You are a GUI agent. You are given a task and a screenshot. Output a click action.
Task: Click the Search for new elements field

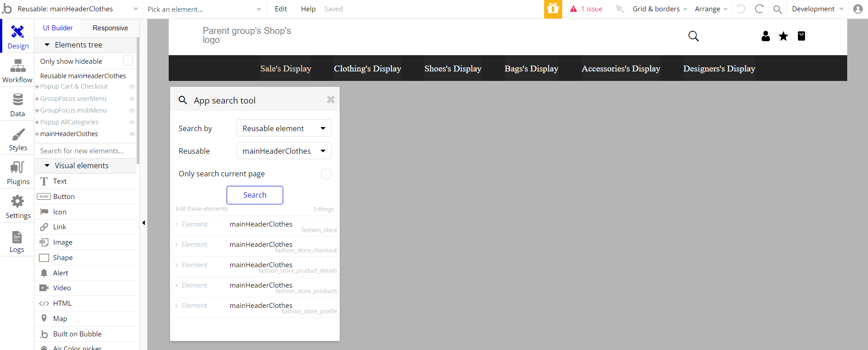point(85,151)
